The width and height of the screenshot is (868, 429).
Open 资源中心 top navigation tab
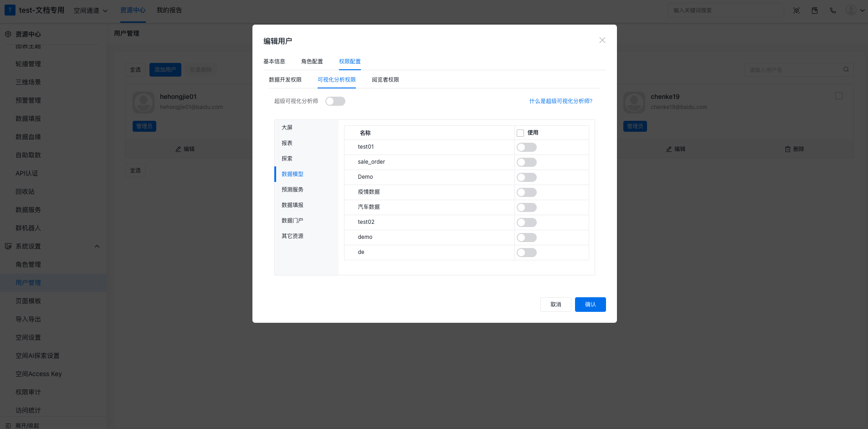133,10
